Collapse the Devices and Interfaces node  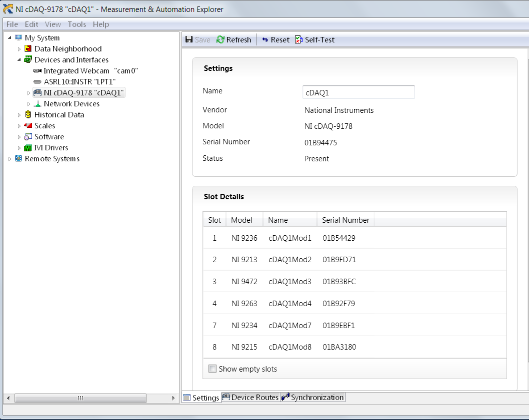[x=19, y=60]
